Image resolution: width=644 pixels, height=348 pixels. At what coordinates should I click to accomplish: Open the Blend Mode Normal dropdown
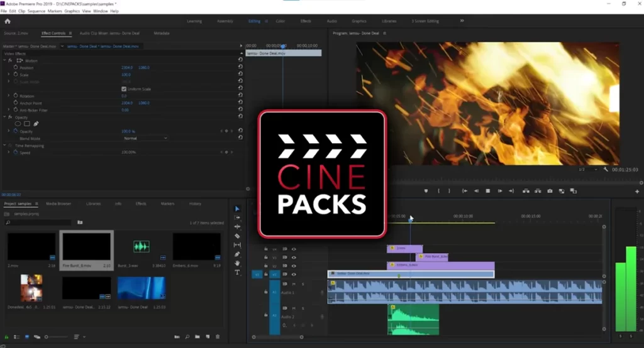coord(145,138)
